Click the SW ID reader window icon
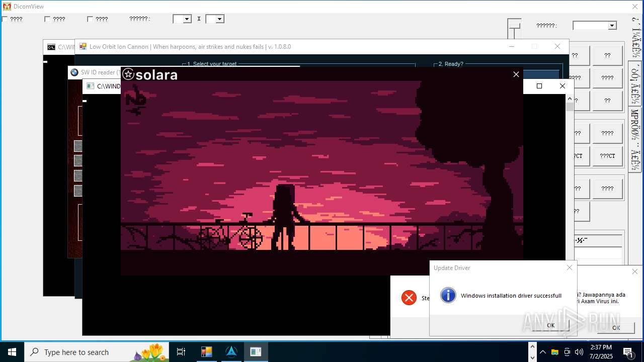This screenshot has width=644, height=362. 74,72
